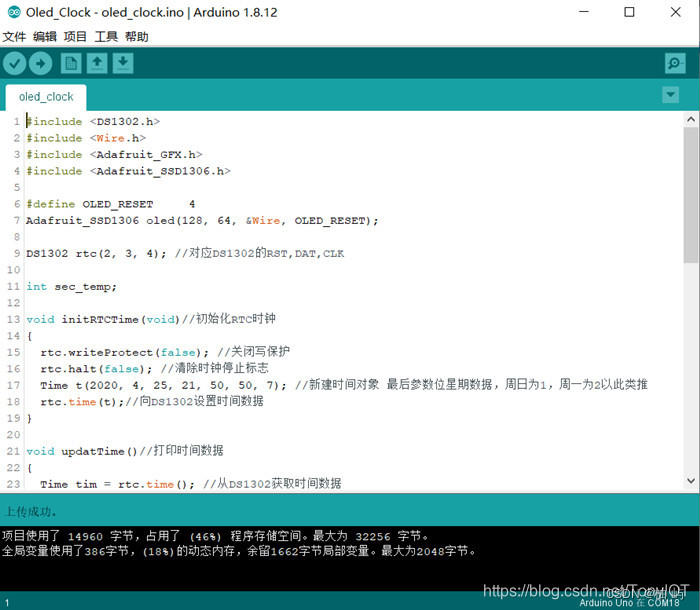Open the 帮助 menu

click(x=136, y=37)
